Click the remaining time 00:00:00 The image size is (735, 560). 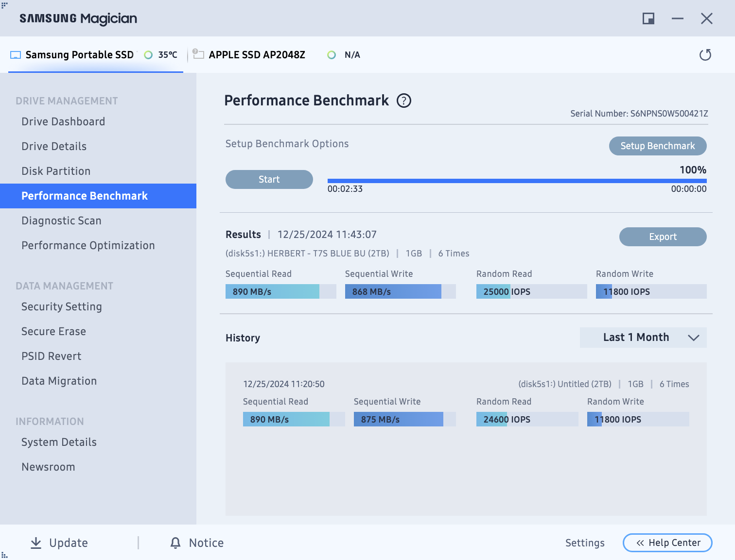point(689,189)
